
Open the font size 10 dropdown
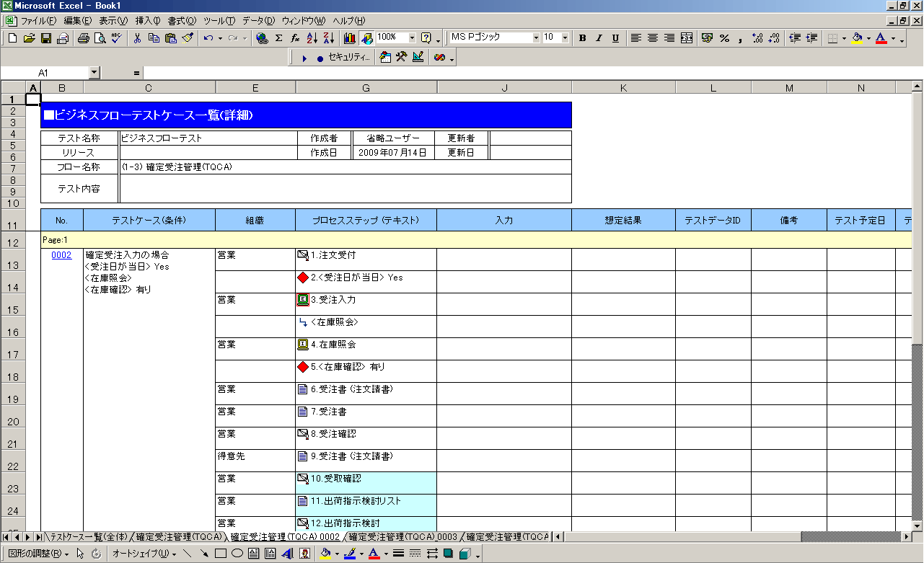point(565,37)
